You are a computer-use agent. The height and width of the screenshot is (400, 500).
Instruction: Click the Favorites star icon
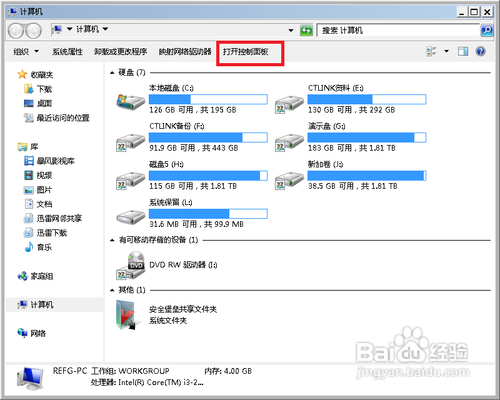click(22, 74)
